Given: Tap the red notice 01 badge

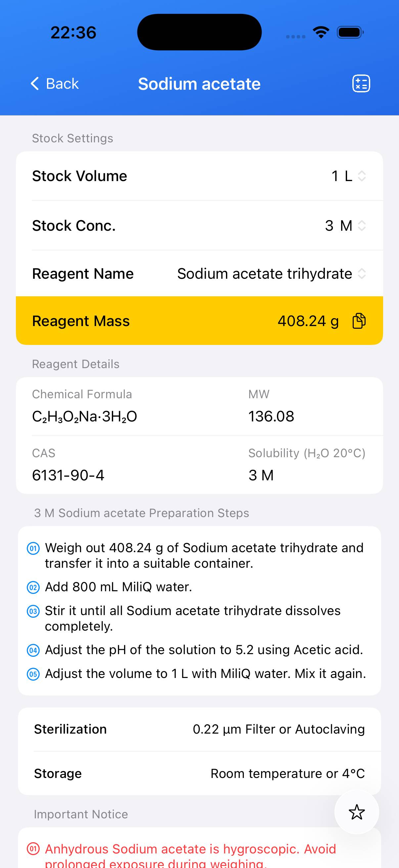Looking at the screenshot, I should pos(33,849).
